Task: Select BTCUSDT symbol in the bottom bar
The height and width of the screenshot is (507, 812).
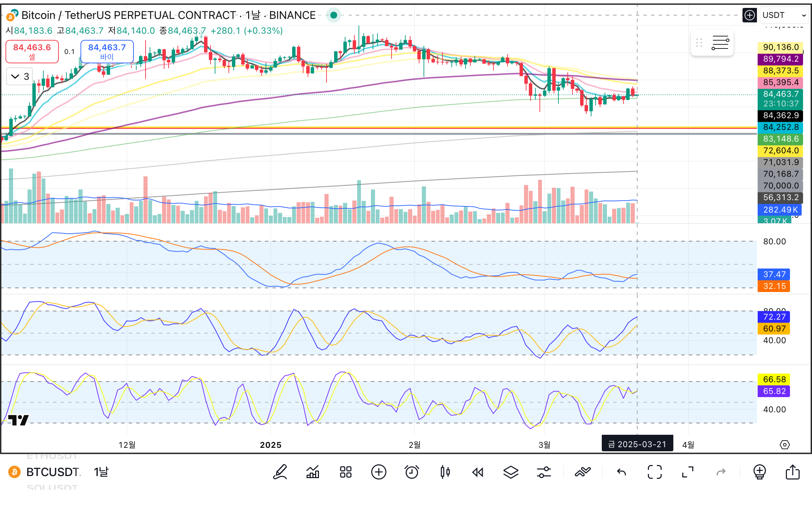Action: [x=53, y=472]
